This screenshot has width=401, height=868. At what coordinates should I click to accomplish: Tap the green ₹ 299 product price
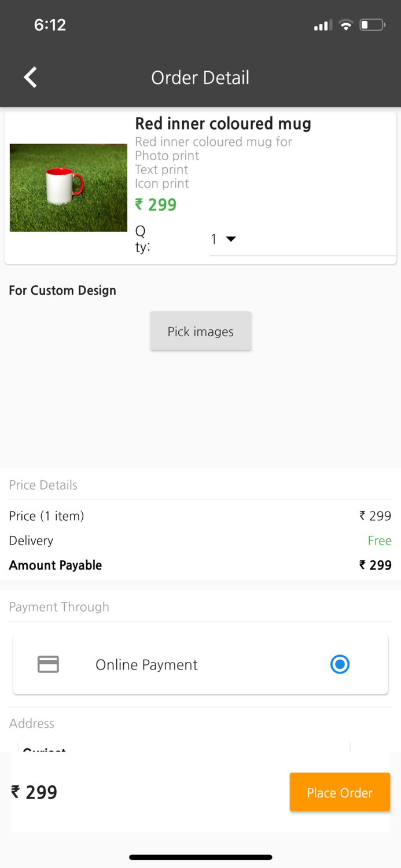click(156, 205)
